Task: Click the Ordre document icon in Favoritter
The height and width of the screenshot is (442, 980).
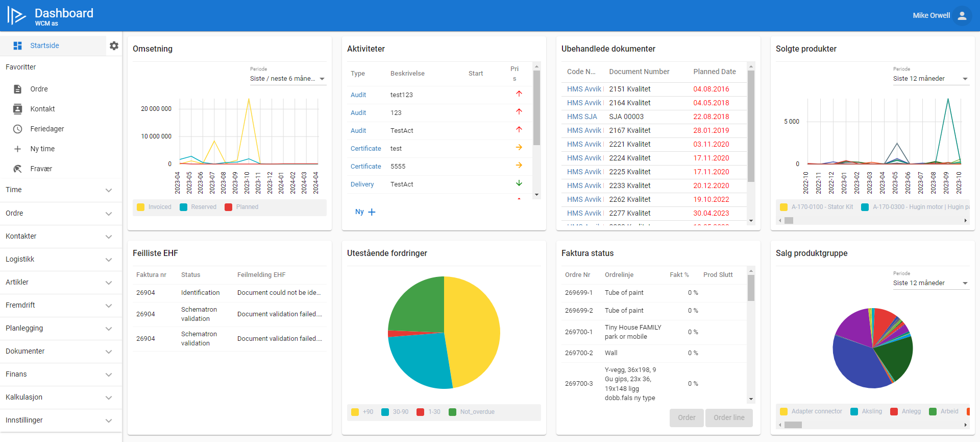Action: pos(17,89)
